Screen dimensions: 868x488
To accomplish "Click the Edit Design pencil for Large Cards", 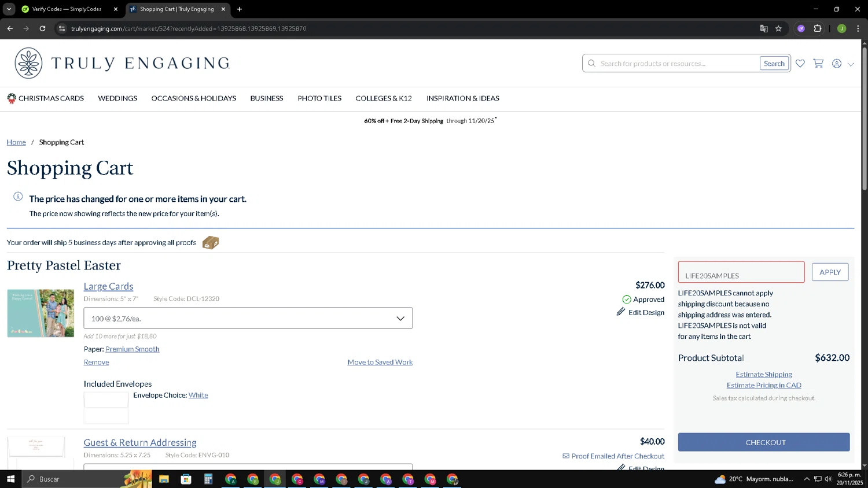I will click(x=621, y=312).
